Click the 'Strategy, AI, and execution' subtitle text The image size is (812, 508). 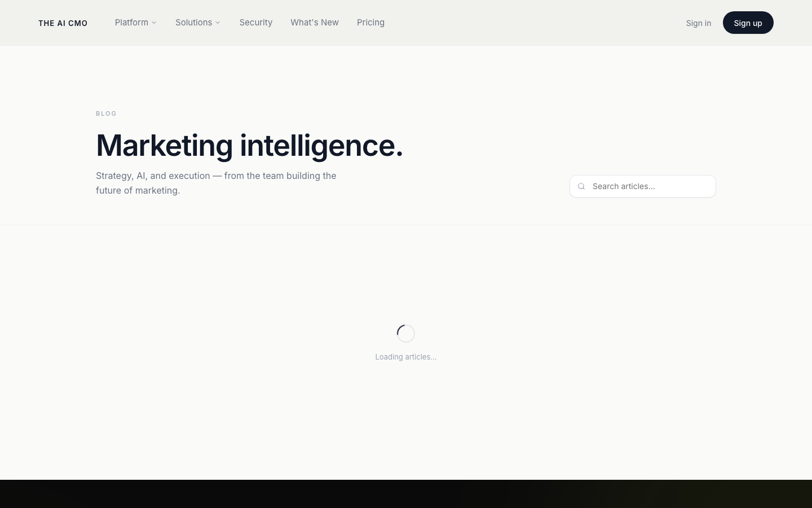coord(216,183)
